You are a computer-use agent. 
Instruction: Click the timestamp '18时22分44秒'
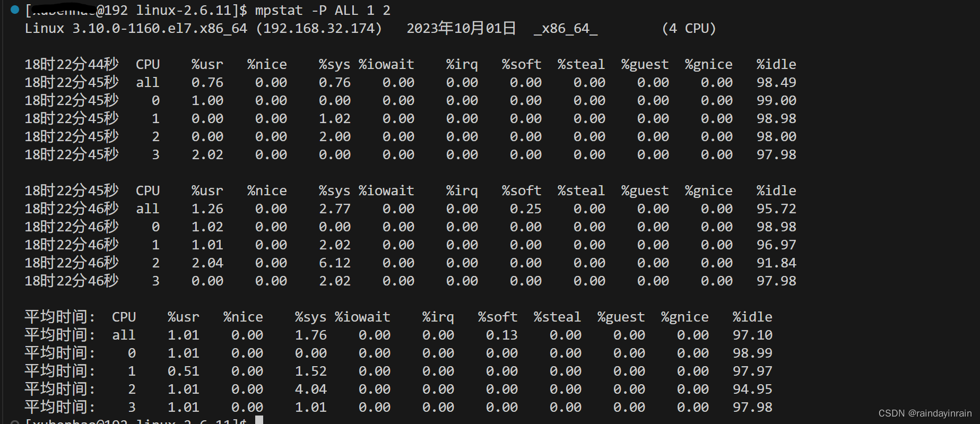click(72, 64)
